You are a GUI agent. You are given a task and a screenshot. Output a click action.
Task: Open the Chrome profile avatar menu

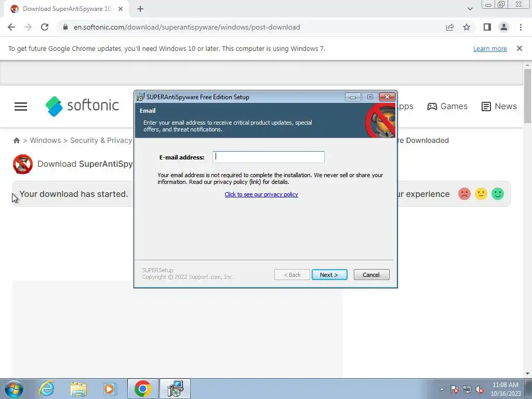[x=504, y=27]
